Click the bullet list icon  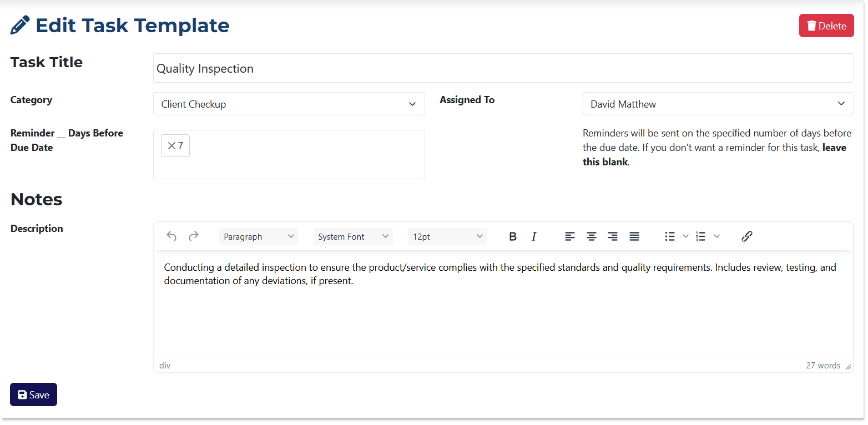[x=669, y=236]
